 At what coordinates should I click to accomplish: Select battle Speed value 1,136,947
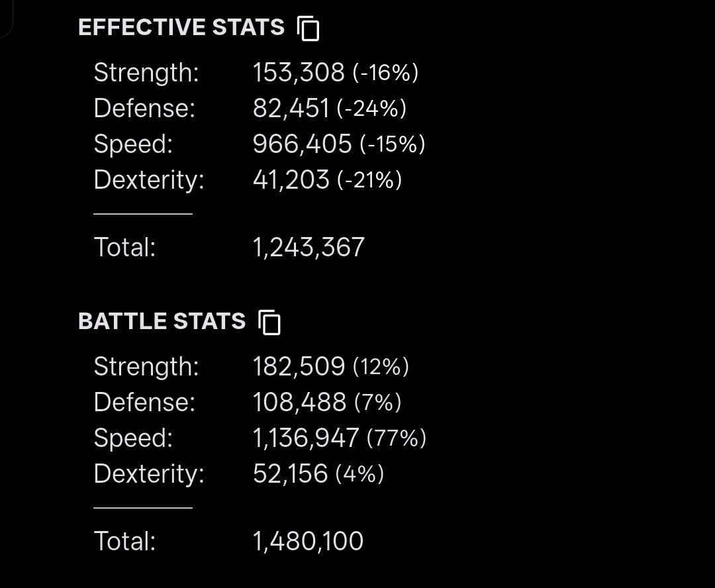[x=306, y=438]
